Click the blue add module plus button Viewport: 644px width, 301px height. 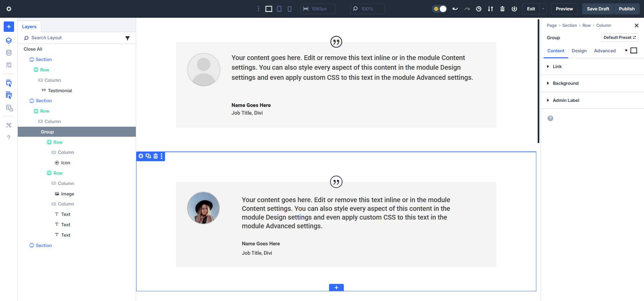[x=9, y=27]
